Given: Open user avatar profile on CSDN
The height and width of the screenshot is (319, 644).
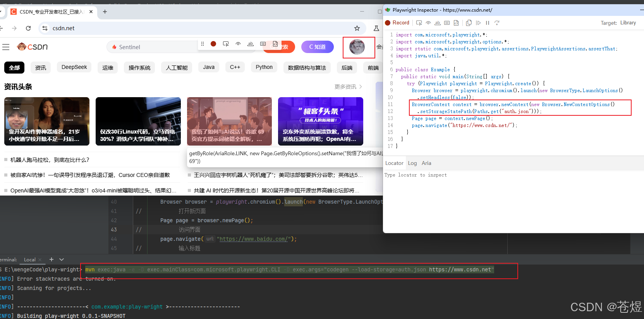Looking at the screenshot, I should (357, 47).
